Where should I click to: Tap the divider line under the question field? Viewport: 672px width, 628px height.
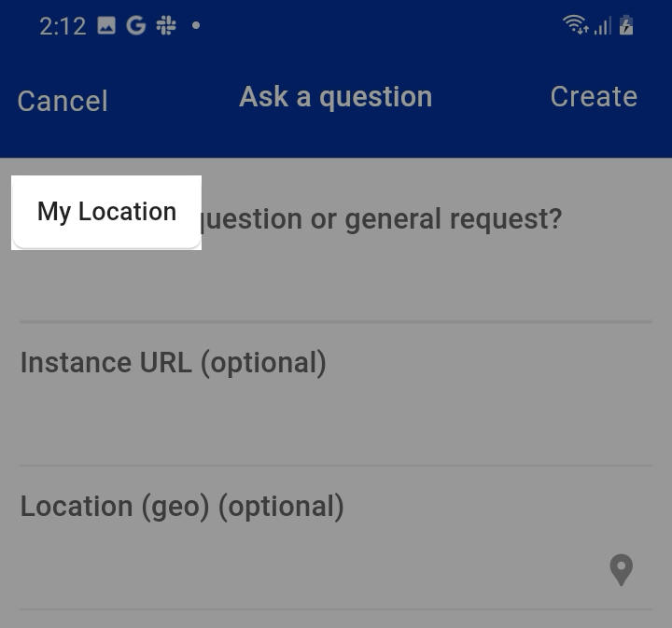coord(336,322)
